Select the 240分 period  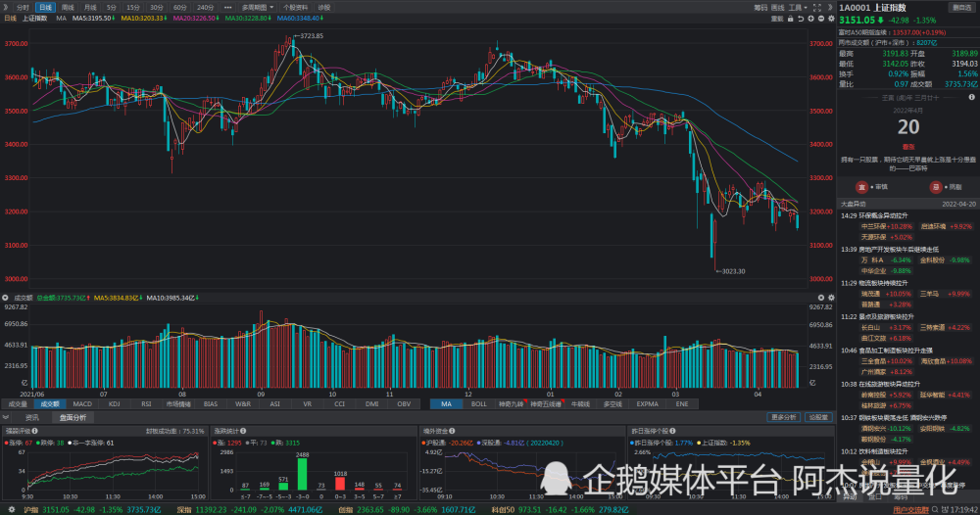205,8
